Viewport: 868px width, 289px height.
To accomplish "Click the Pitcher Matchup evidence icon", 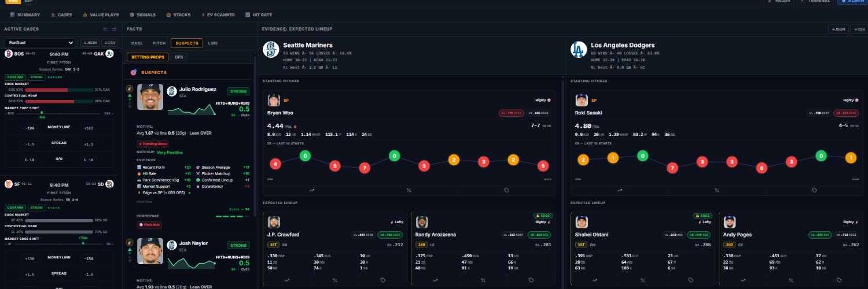I will point(198,173).
